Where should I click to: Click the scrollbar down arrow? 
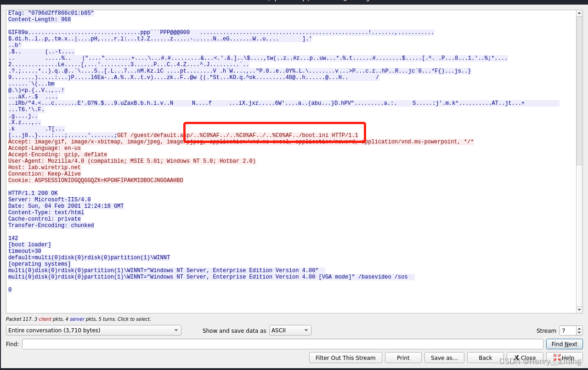(579, 310)
